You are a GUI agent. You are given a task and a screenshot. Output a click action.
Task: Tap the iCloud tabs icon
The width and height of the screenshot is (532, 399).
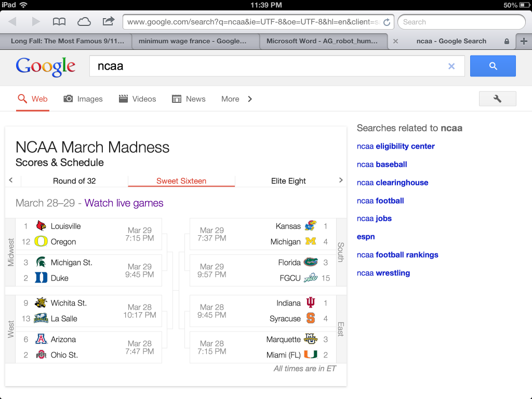point(84,22)
